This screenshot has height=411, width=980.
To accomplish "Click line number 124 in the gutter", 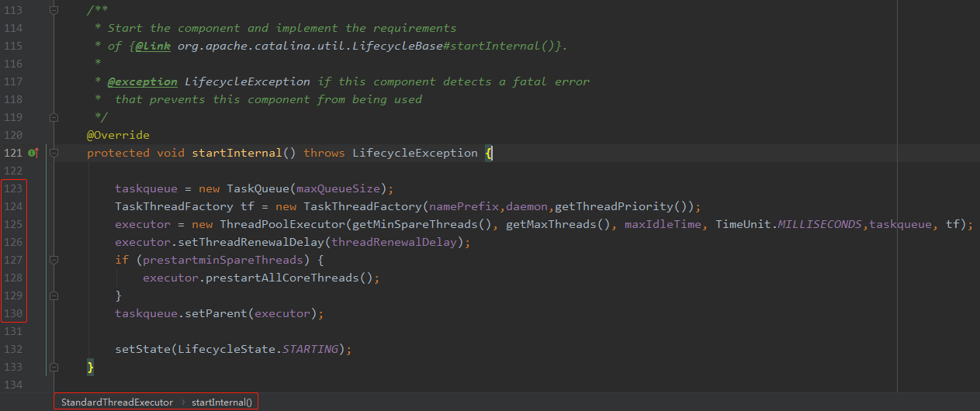I will coord(13,206).
